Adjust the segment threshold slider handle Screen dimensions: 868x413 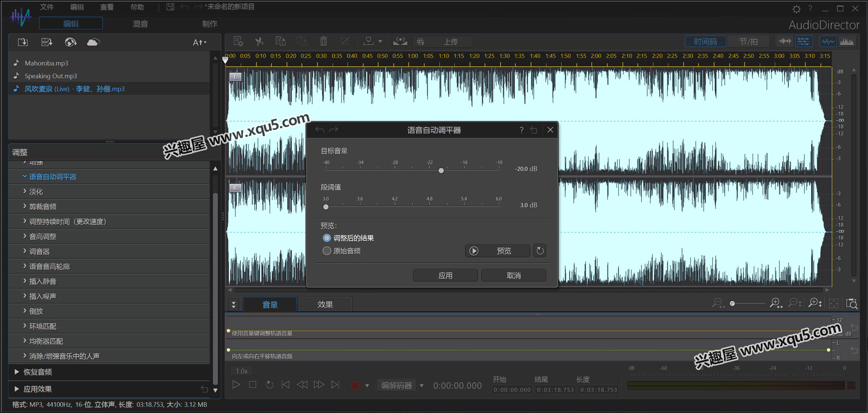click(x=326, y=207)
